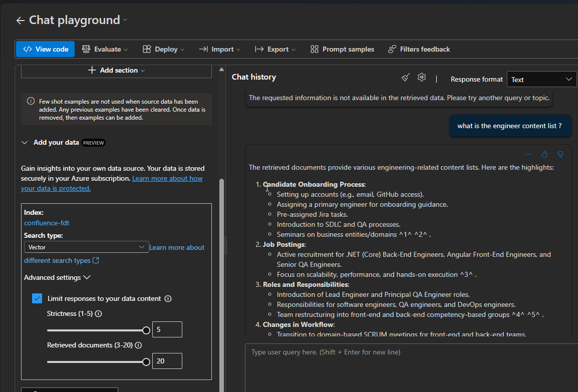Click the Evaluate scales icon
578x392 pixels.
click(x=86, y=49)
